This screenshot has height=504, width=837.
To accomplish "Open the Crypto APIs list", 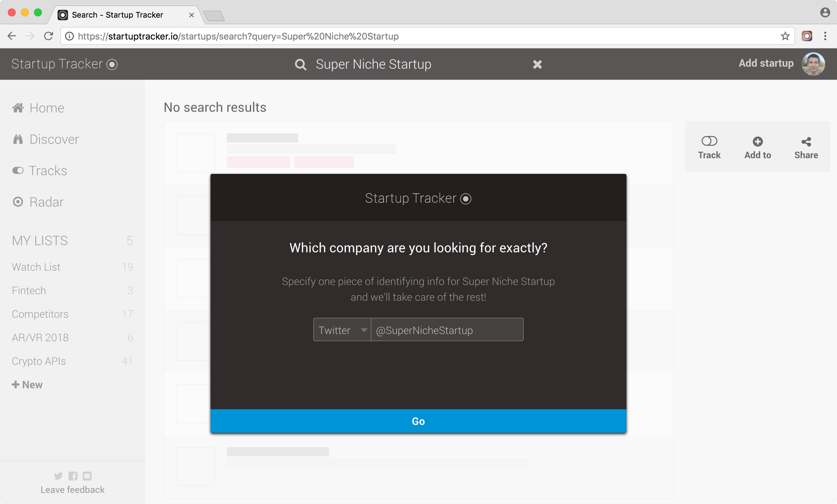I will click(x=38, y=361).
